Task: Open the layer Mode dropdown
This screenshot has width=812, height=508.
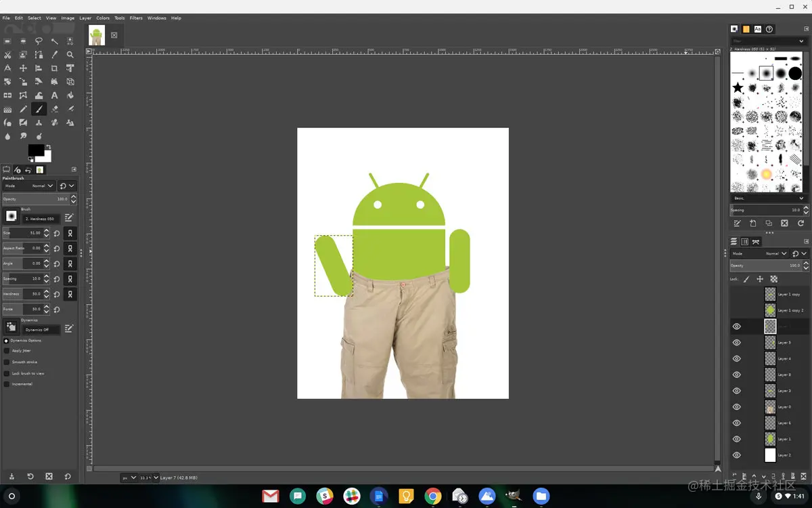Action: point(759,253)
